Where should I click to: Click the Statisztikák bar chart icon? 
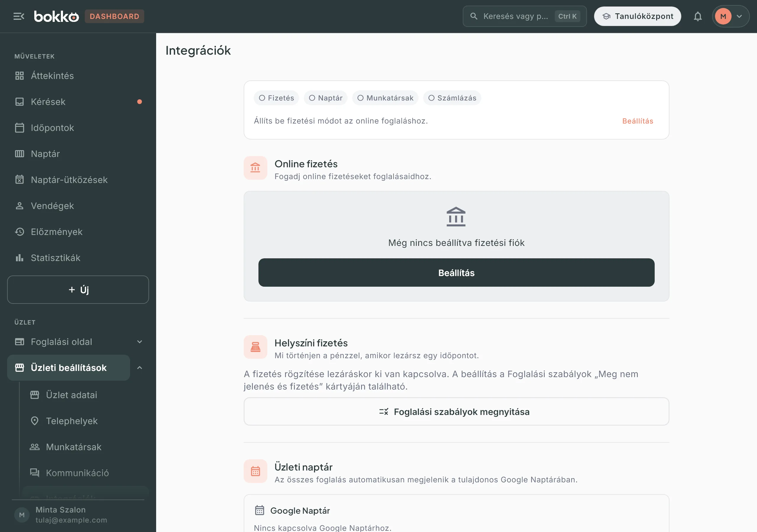(x=20, y=258)
